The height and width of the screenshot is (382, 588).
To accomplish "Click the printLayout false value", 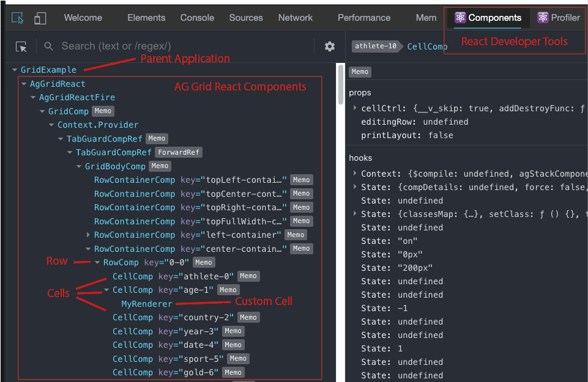I will click(441, 135).
